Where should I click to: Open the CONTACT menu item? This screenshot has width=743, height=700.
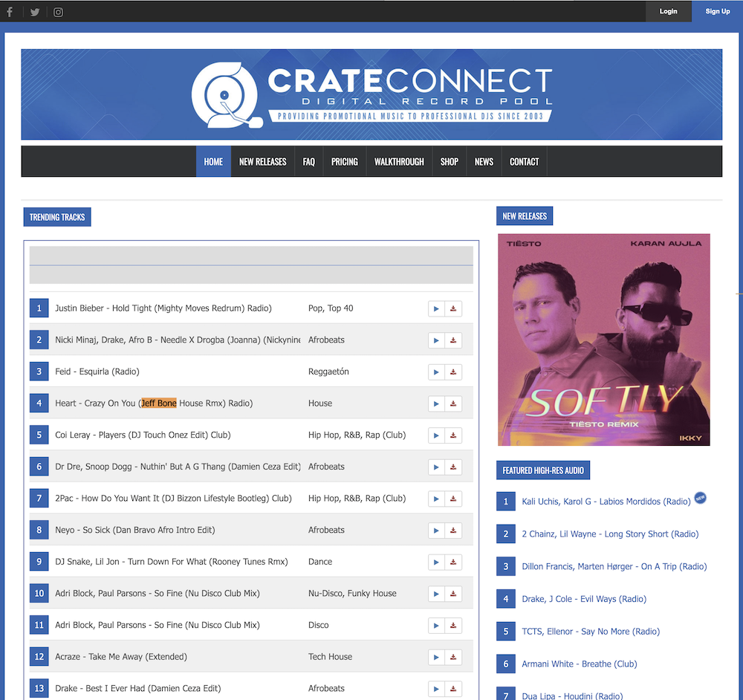pos(524,161)
